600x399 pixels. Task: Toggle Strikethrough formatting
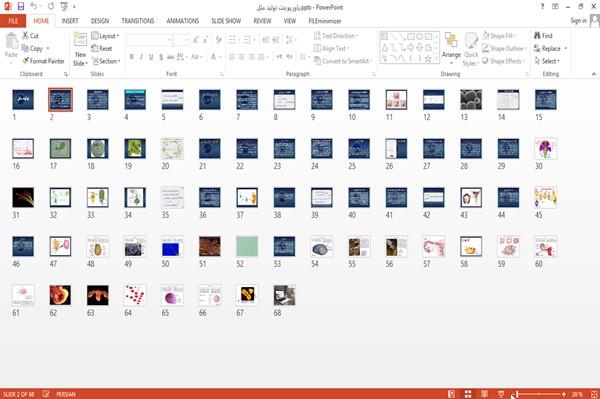[170, 57]
